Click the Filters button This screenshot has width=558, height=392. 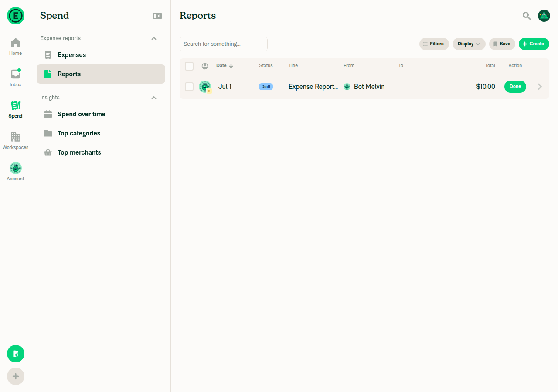(x=434, y=44)
